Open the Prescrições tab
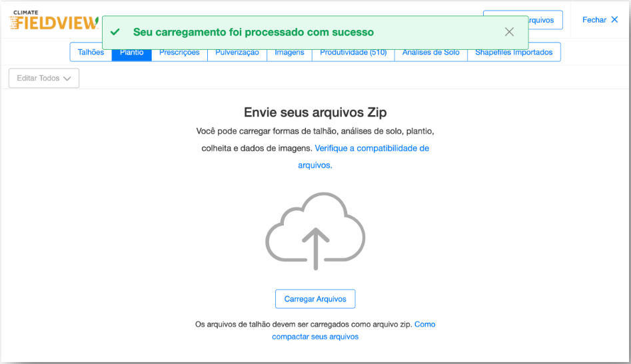This screenshot has height=364, width=631. pos(179,53)
